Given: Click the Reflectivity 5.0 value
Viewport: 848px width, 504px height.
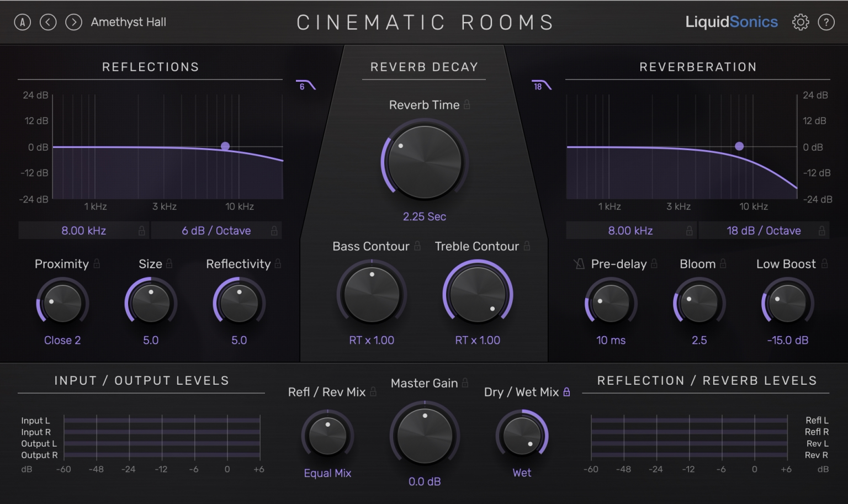Looking at the screenshot, I should click(x=239, y=340).
